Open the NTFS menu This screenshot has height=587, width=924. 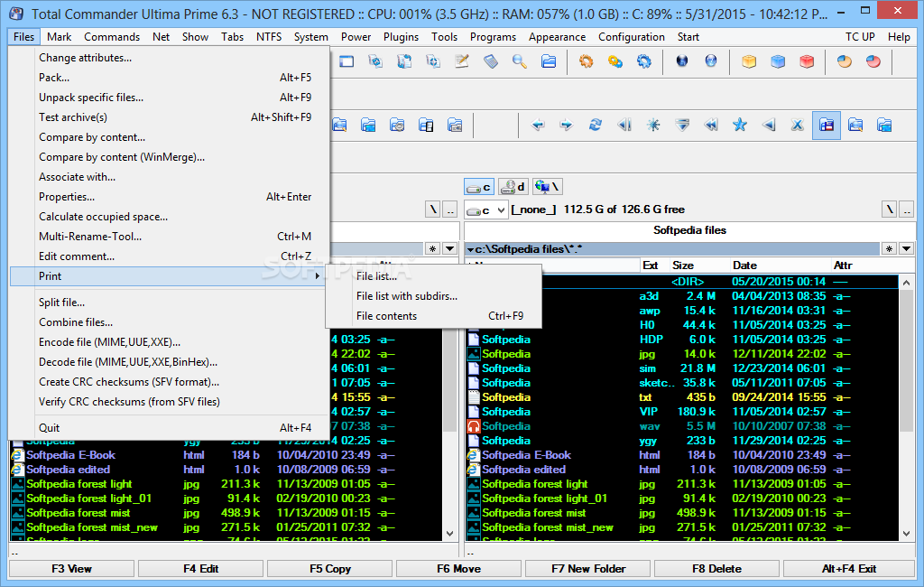click(269, 37)
